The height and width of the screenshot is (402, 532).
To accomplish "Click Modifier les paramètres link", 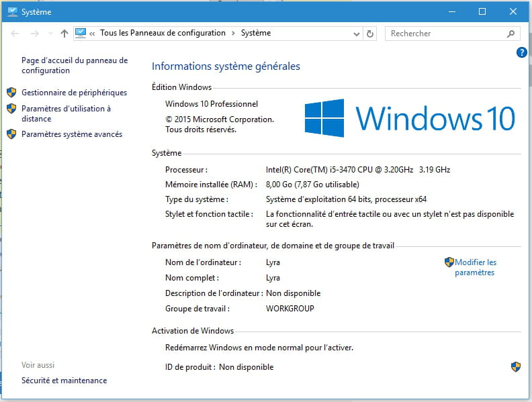I will point(476,267).
